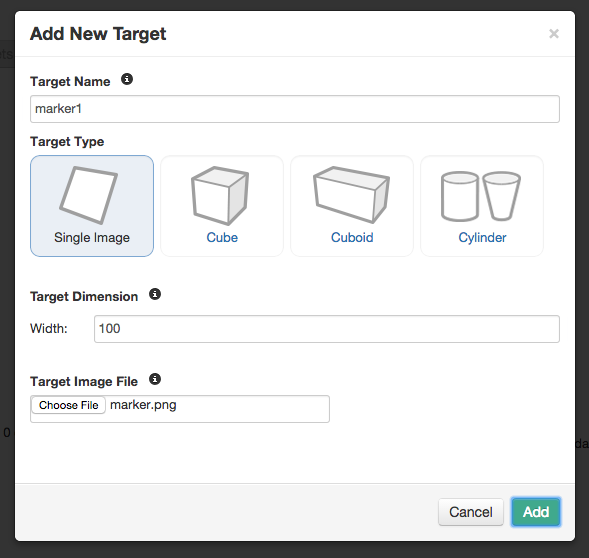
Task: Select the Cuboid box icon
Action: (x=352, y=195)
